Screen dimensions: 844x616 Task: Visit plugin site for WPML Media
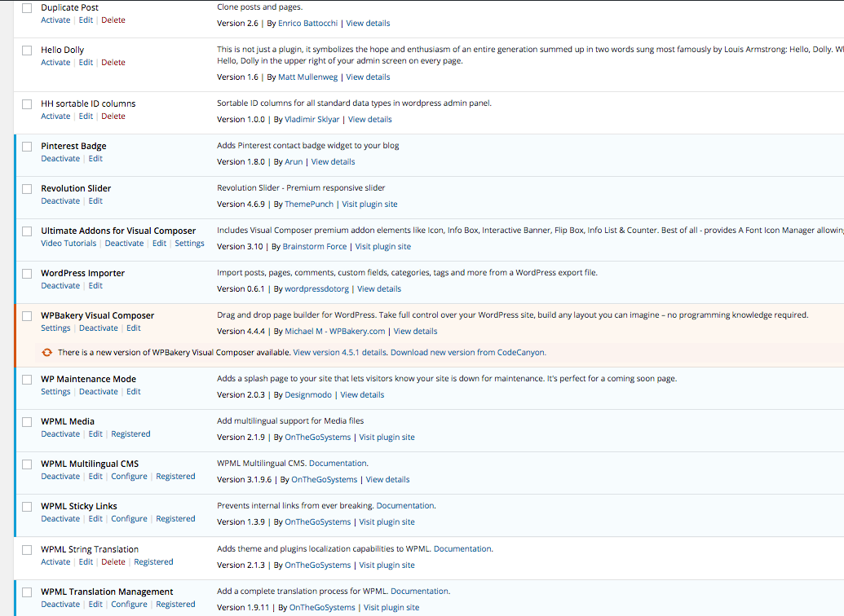click(387, 438)
